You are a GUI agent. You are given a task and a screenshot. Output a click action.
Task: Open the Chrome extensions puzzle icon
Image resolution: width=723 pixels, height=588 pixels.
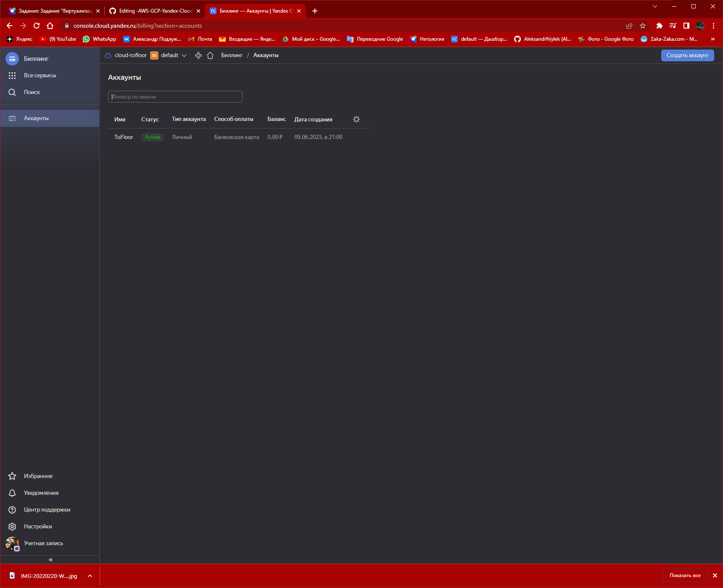(660, 26)
